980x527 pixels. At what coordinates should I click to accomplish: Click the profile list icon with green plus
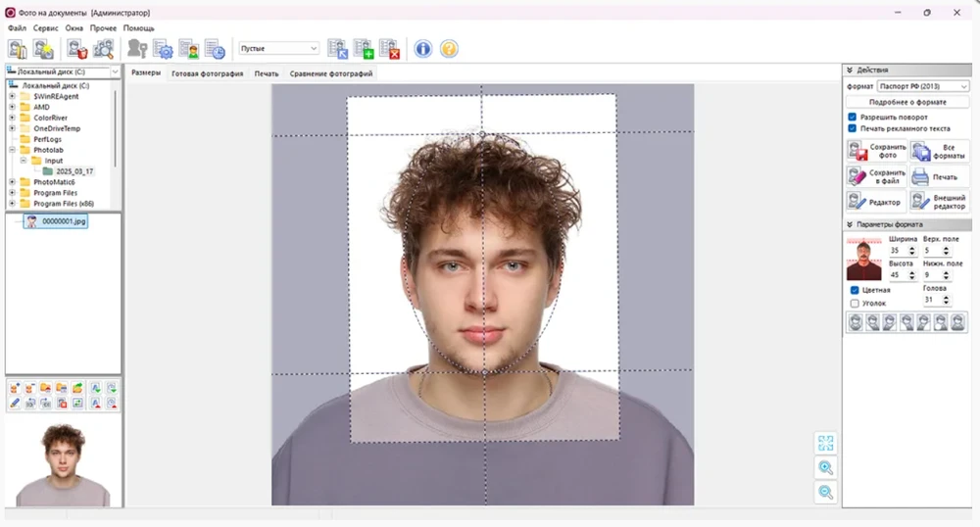click(x=364, y=49)
